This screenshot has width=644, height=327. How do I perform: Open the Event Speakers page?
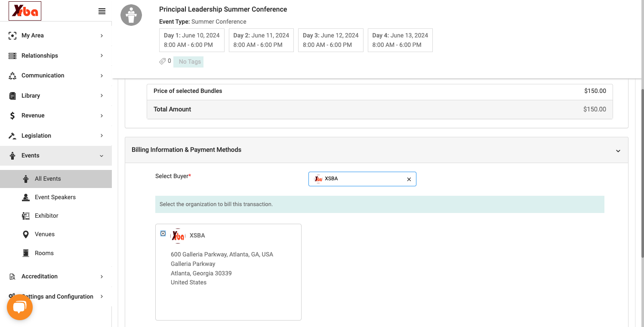(56, 197)
